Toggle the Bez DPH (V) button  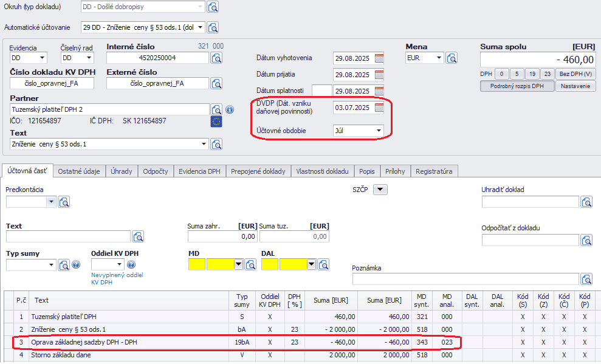(576, 74)
